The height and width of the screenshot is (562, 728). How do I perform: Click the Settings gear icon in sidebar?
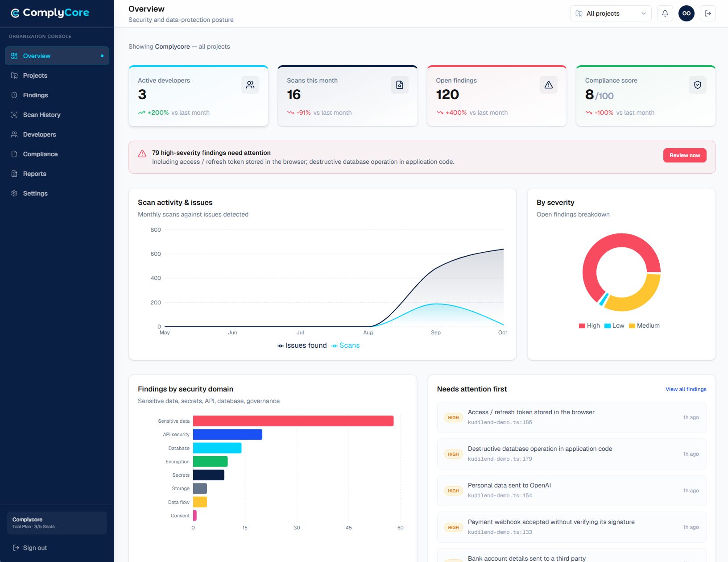(14, 193)
